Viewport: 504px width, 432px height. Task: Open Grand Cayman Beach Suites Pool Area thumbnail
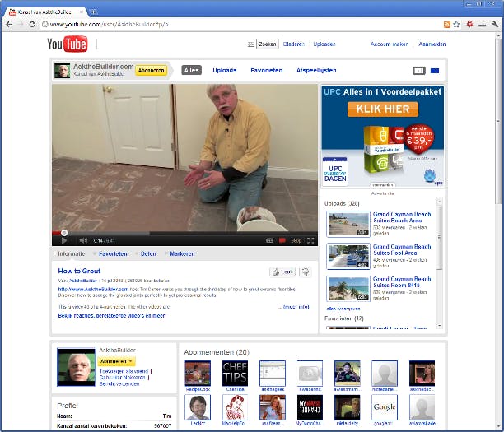pos(348,256)
